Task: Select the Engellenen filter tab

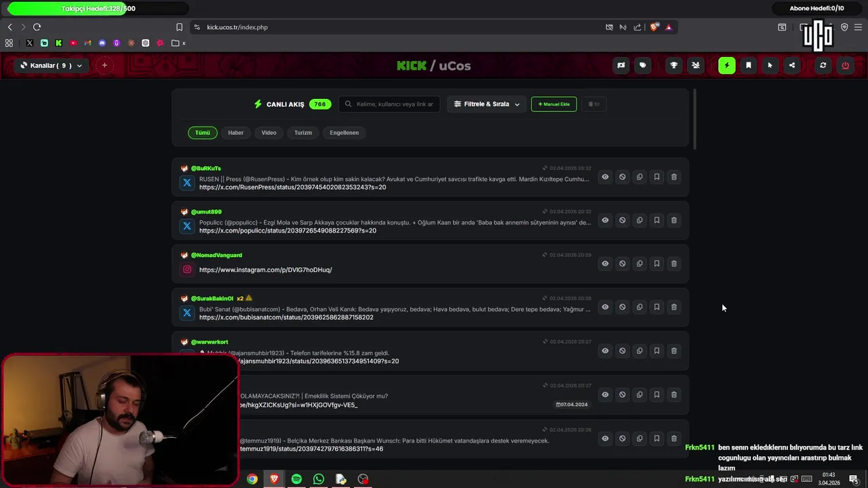Action: click(344, 133)
